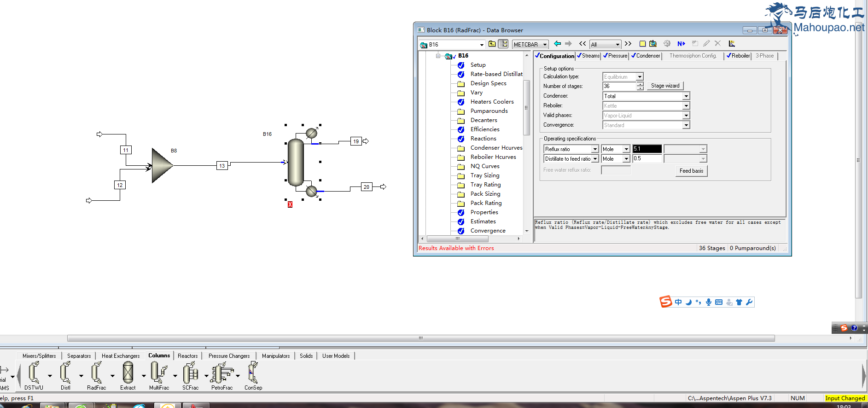The height and width of the screenshot is (408, 868).
Task: Go to previous form with << button
Action: pos(583,44)
